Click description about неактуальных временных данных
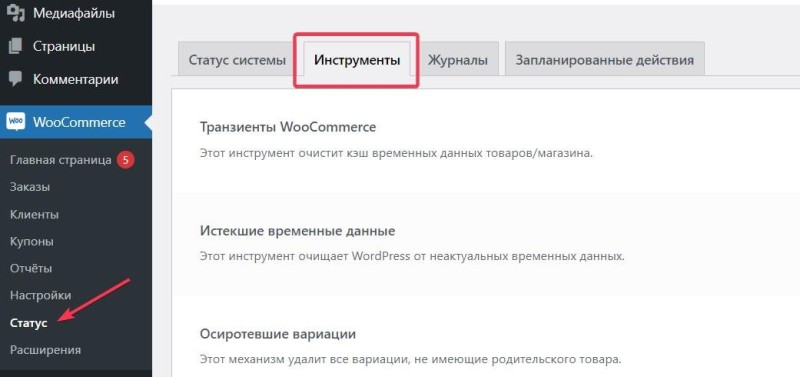This screenshot has height=377, width=800. pos(412,256)
